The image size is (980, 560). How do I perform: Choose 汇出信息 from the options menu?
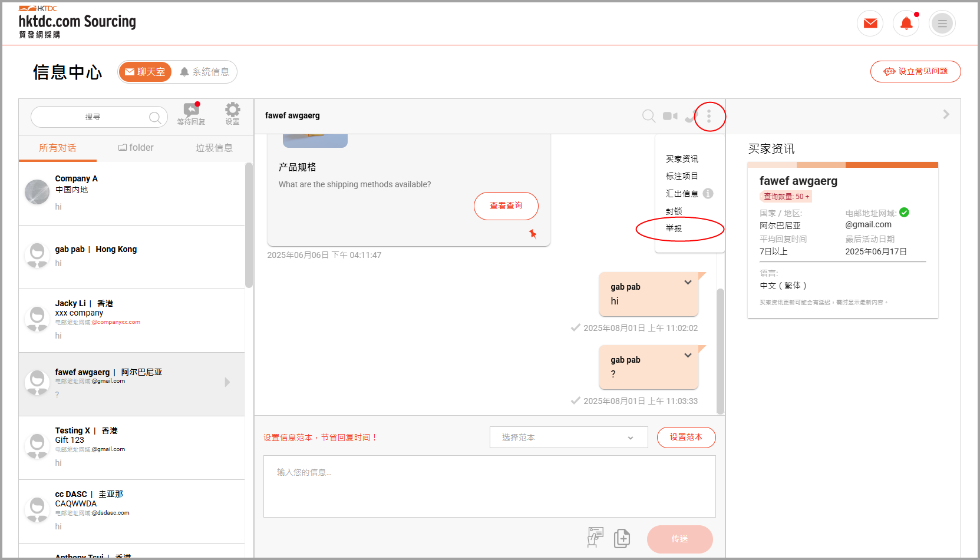tap(682, 194)
